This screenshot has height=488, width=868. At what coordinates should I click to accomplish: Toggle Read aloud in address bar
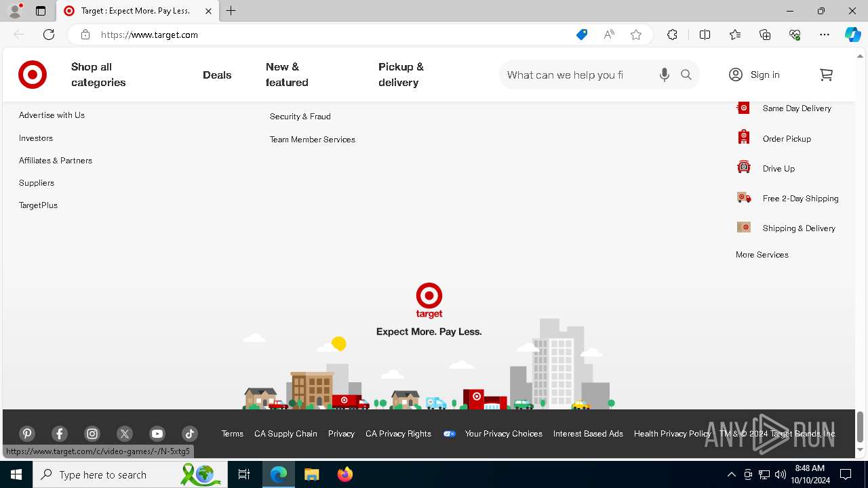pyautogui.click(x=609, y=35)
